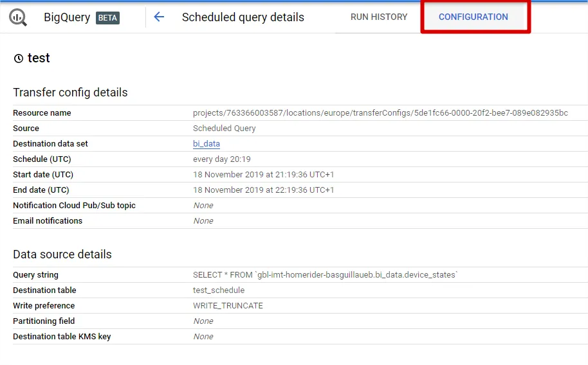This screenshot has width=588, height=365.
Task: Select the Resource name label
Action: click(42, 113)
